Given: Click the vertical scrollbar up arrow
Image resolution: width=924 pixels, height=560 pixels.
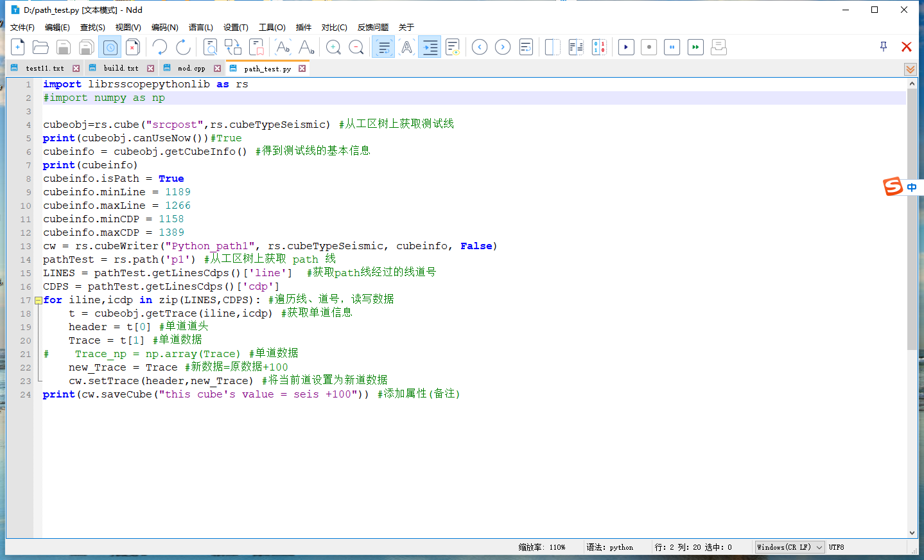Looking at the screenshot, I should click(x=912, y=83).
